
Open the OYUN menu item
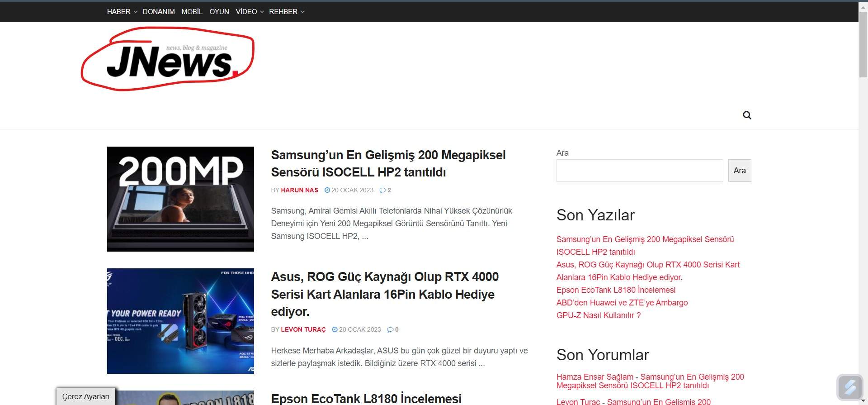click(219, 12)
